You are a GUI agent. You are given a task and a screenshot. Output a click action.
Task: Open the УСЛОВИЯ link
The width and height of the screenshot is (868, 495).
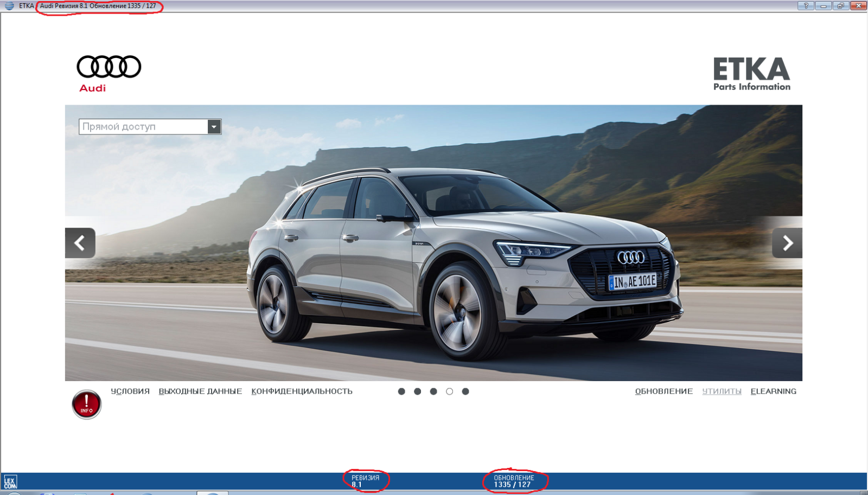[130, 391]
